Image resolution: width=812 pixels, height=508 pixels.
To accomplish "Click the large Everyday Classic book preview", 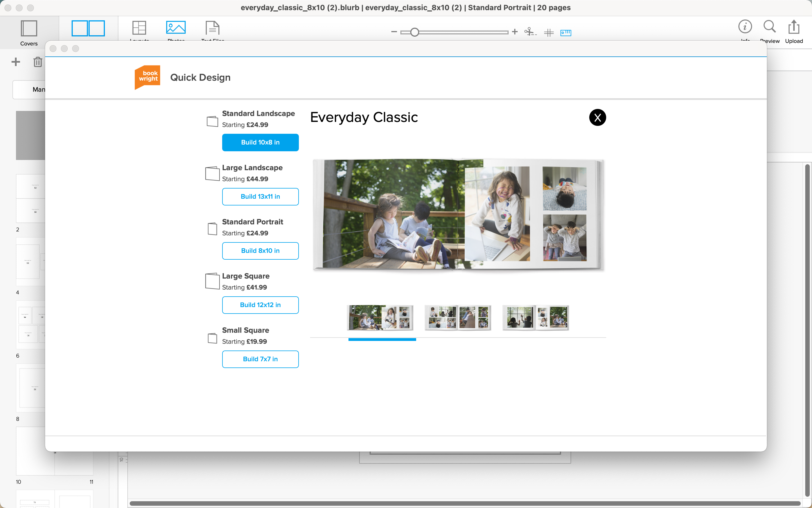I will (x=458, y=214).
